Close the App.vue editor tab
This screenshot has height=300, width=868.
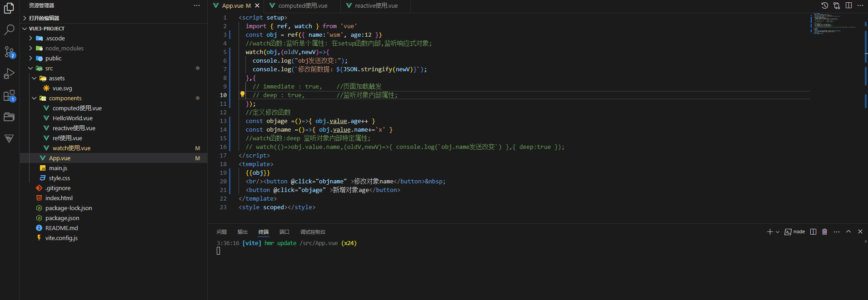[x=257, y=5]
